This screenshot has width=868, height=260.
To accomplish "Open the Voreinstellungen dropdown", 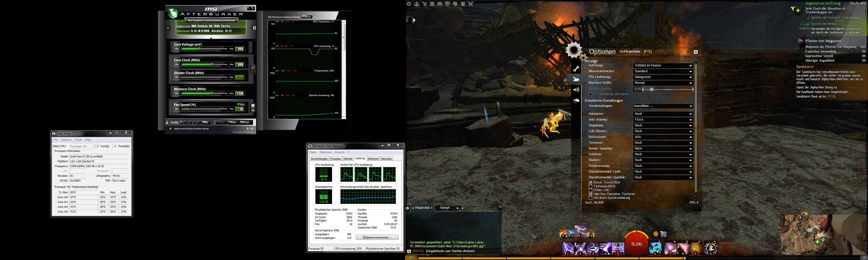I will pos(663,106).
